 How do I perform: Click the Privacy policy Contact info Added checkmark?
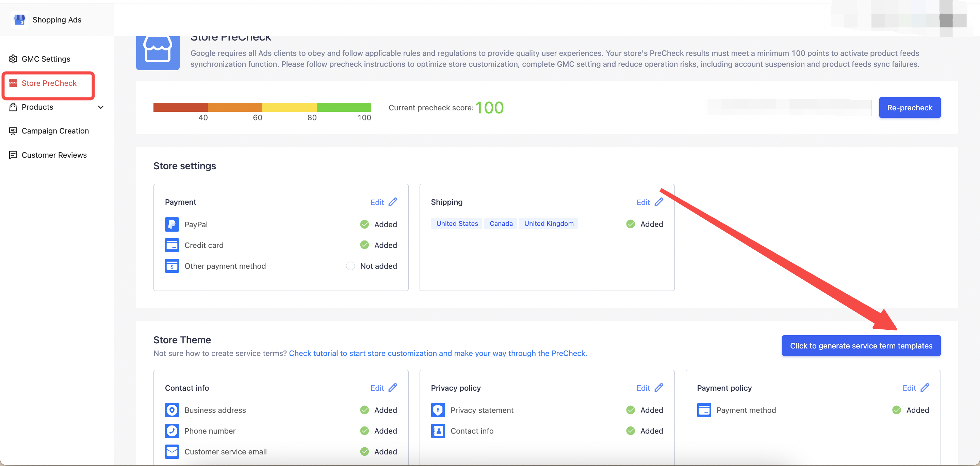pos(631,431)
